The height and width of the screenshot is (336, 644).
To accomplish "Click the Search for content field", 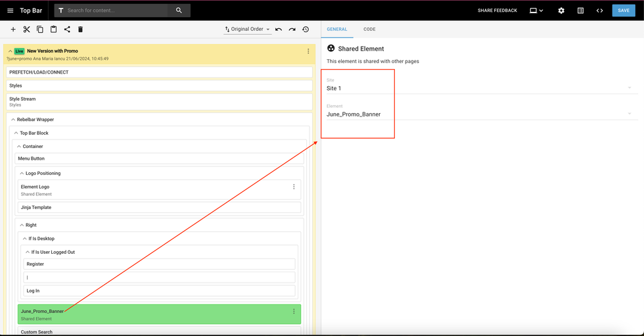I will tap(115, 11).
